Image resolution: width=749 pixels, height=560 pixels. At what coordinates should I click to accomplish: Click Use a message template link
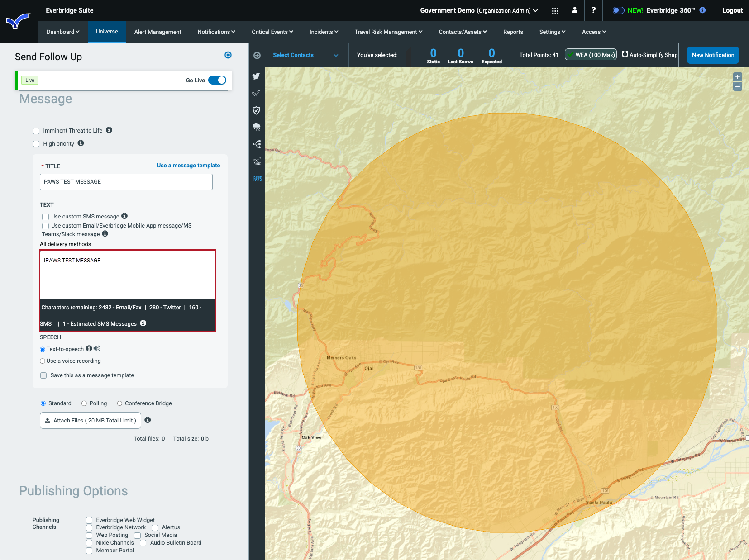point(188,166)
